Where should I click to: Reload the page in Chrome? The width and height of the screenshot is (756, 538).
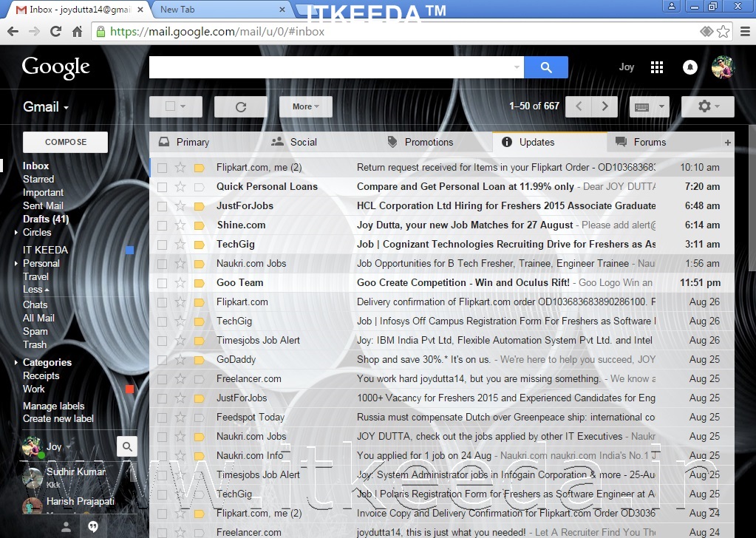(x=56, y=32)
